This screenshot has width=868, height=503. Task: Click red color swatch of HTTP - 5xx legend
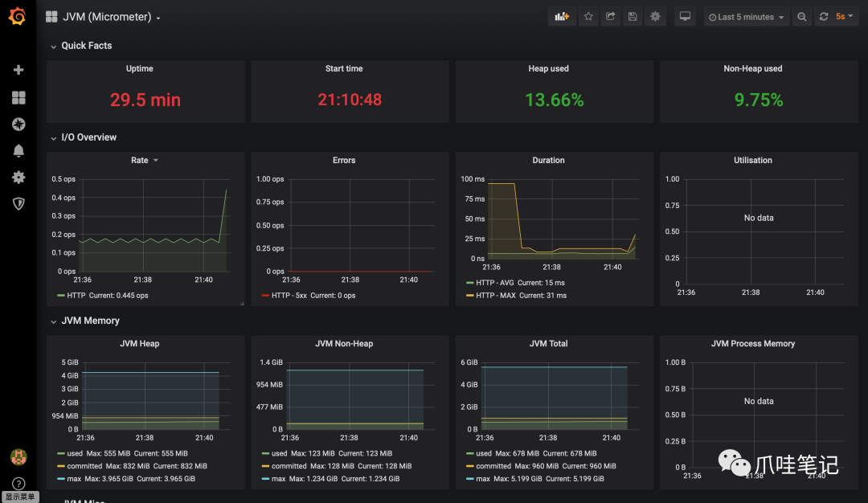(x=265, y=296)
